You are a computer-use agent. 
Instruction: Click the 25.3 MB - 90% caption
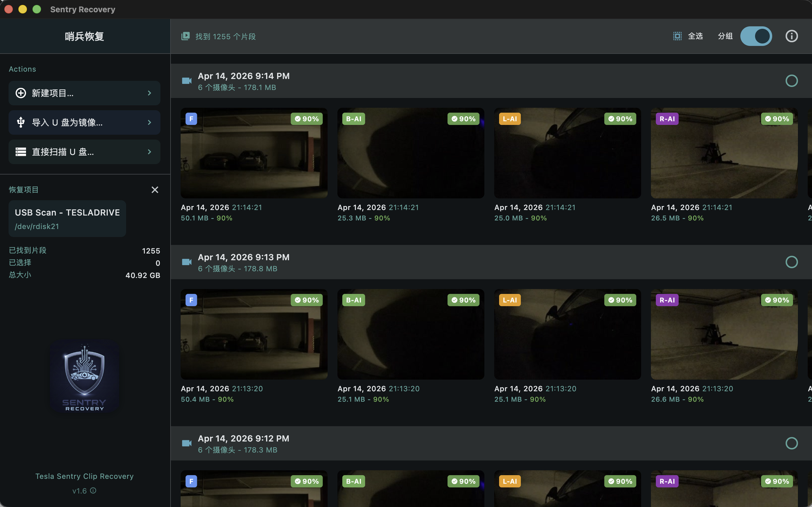(x=364, y=218)
